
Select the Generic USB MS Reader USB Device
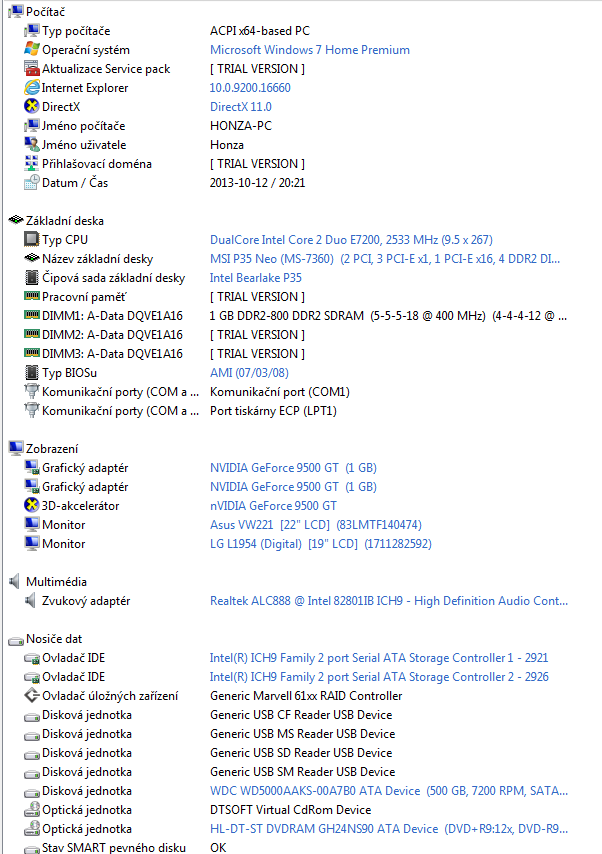point(303,734)
